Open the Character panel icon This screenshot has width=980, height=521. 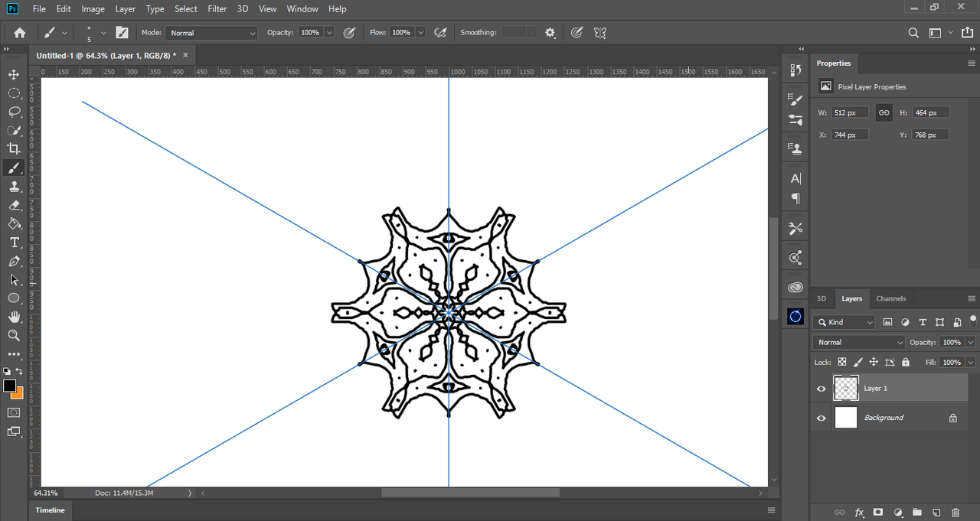click(x=795, y=178)
